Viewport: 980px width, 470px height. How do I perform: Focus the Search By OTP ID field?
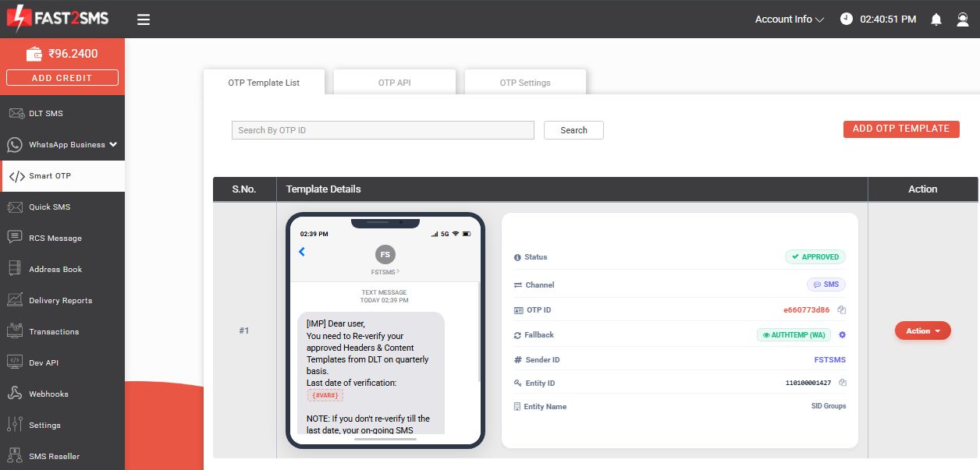[383, 130]
